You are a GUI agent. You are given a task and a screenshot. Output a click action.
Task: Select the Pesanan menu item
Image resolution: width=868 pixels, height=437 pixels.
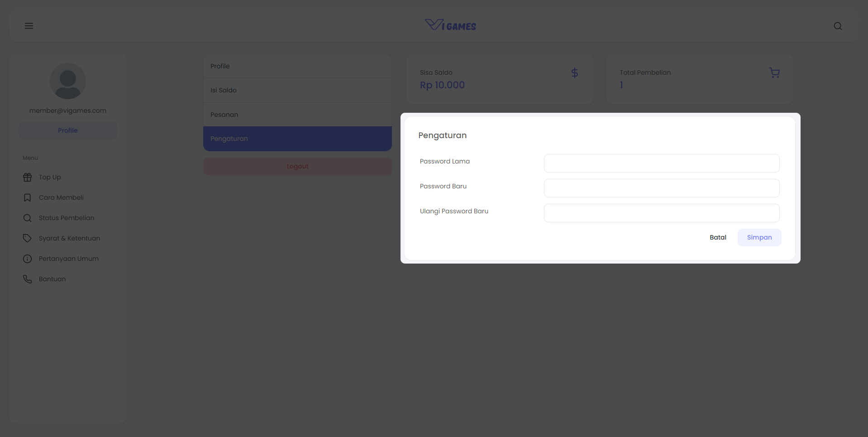(297, 115)
